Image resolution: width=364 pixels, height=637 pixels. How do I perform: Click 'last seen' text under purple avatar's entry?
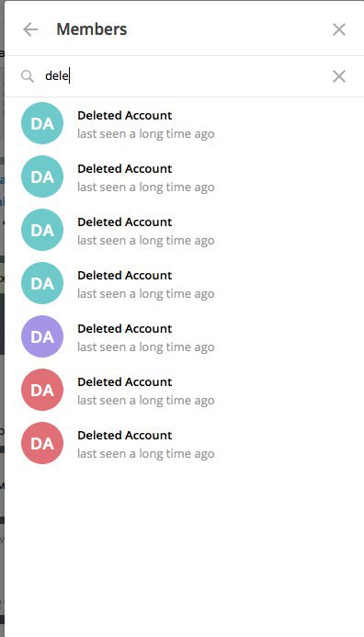point(146,347)
